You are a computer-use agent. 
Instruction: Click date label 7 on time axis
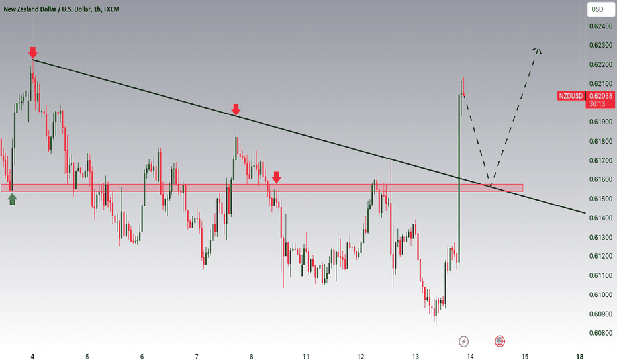197,357
